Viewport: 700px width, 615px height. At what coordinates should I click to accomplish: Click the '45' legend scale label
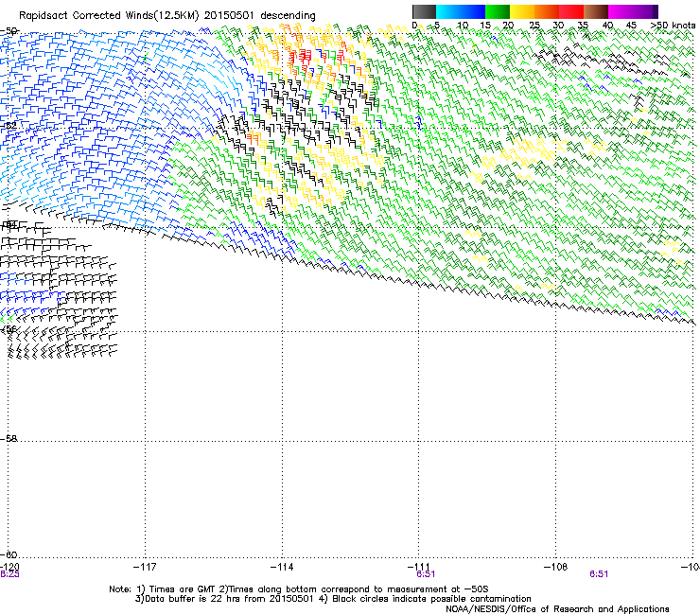tap(631, 26)
